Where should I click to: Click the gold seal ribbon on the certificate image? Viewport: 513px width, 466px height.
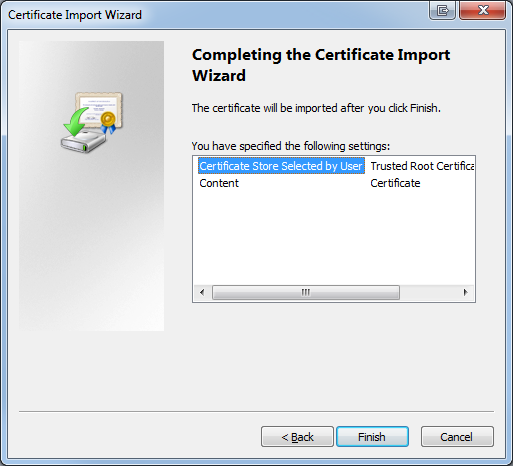point(108,123)
